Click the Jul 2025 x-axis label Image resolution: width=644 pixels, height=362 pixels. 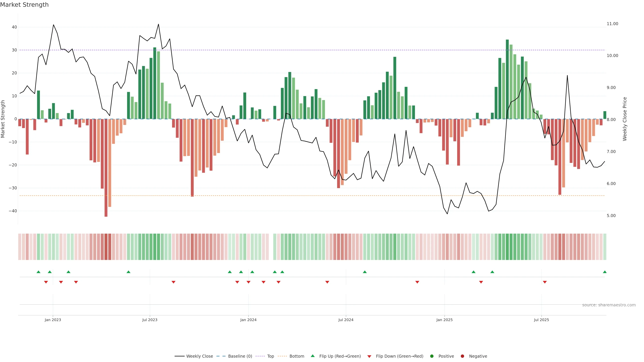(541, 320)
